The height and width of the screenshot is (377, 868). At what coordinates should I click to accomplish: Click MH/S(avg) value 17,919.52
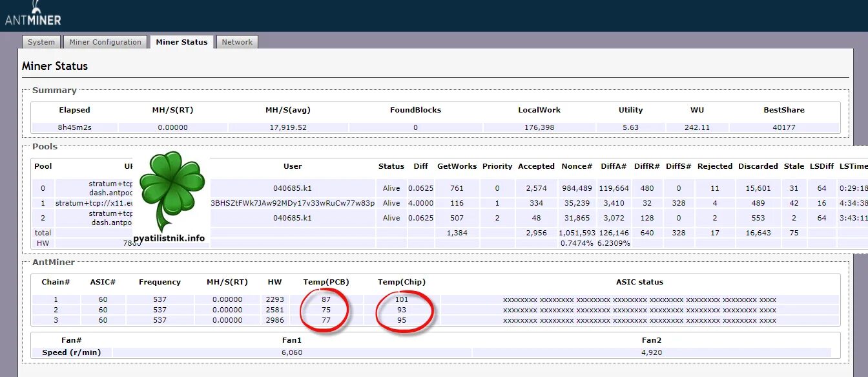[x=288, y=127]
